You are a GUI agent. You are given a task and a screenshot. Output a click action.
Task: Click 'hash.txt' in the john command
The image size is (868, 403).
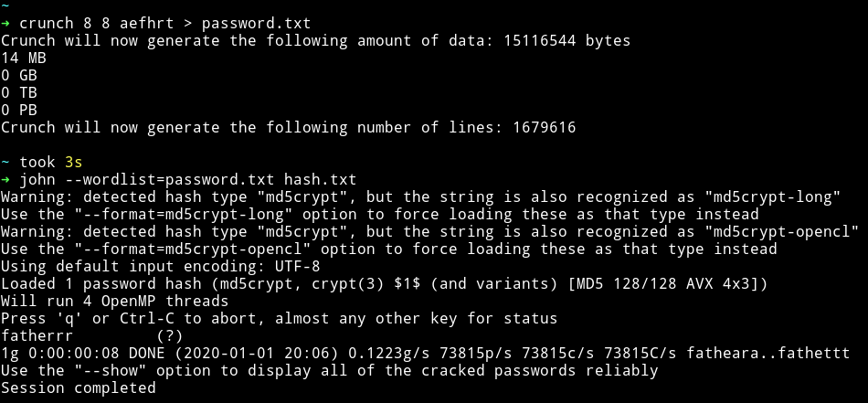click(x=320, y=180)
